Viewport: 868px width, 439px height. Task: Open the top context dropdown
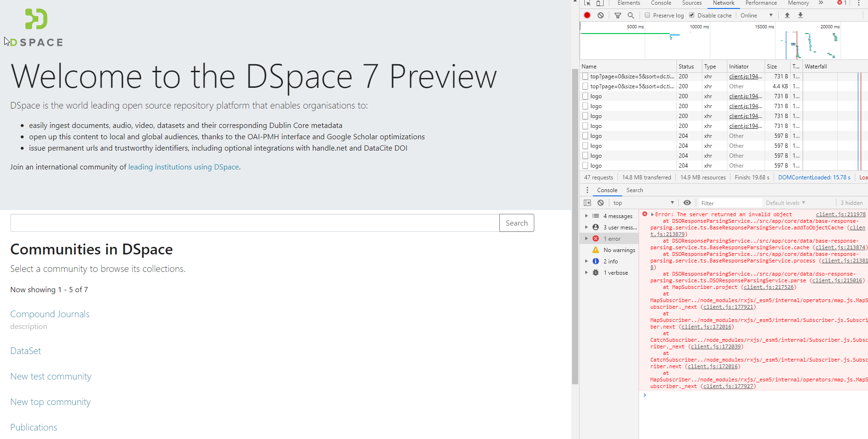coord(644,203)
